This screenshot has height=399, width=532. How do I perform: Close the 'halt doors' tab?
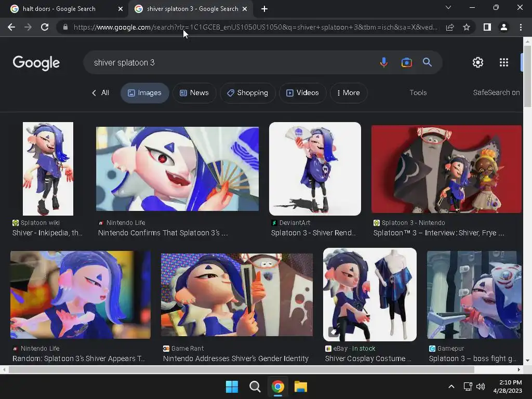pos(121,9)
